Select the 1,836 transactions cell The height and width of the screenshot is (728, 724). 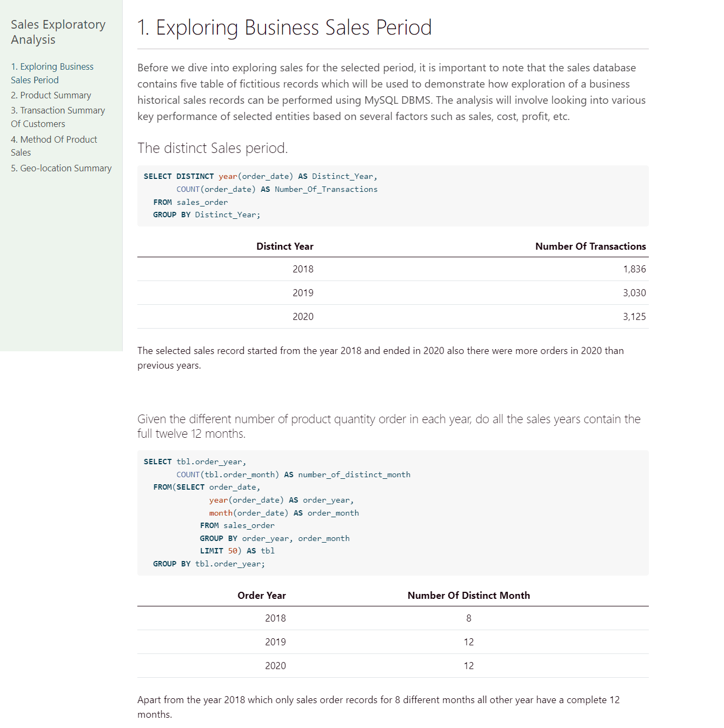tap(634, 269)
